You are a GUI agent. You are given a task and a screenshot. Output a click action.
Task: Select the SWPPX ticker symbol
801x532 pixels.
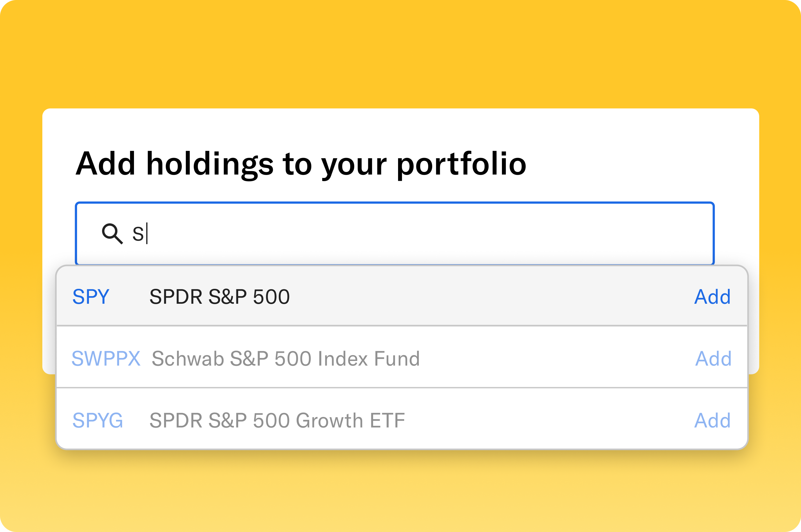pyautogui.click(x=106, y=359)
